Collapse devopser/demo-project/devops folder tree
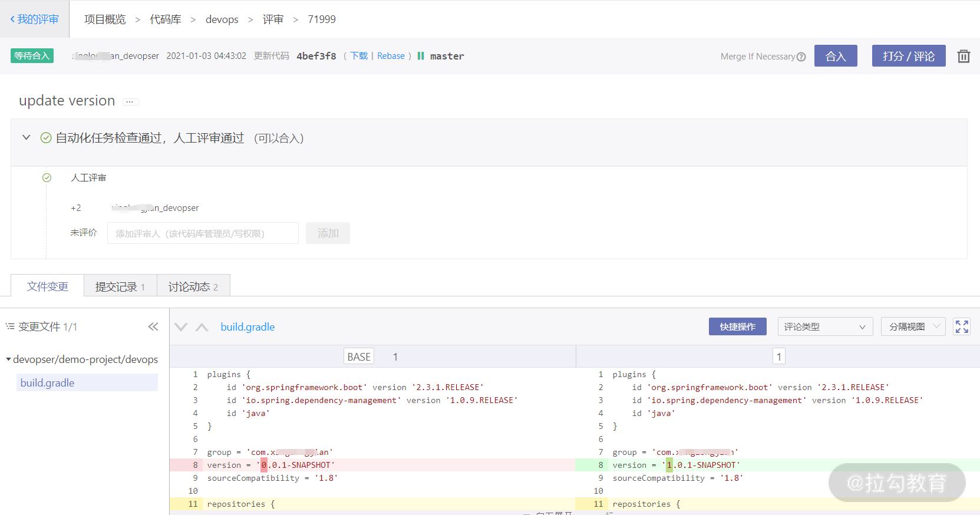 tap(9, 359)
